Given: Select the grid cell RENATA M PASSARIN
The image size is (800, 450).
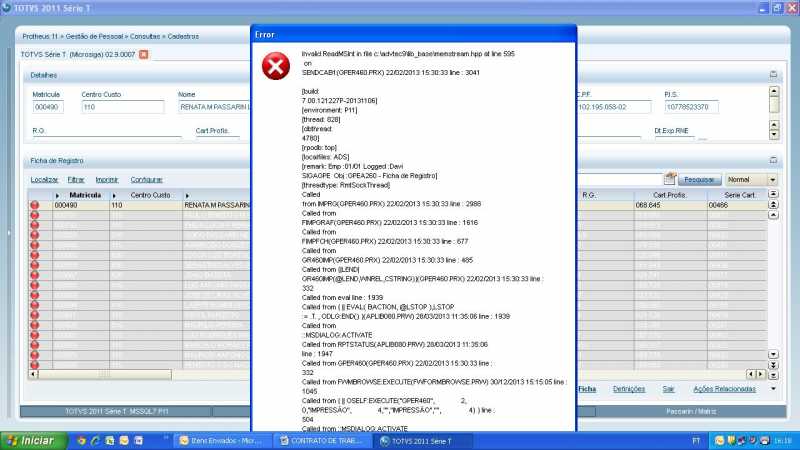Looking at the screenshot, I should click(x=217, y=205).
